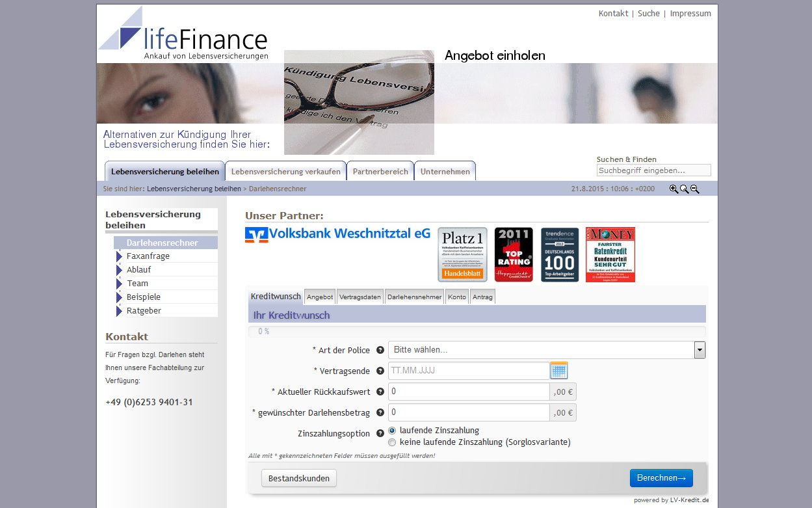Click the 2011 Top Rating badge
This screenshot has height=508, width=812.
tap(514, 254)
